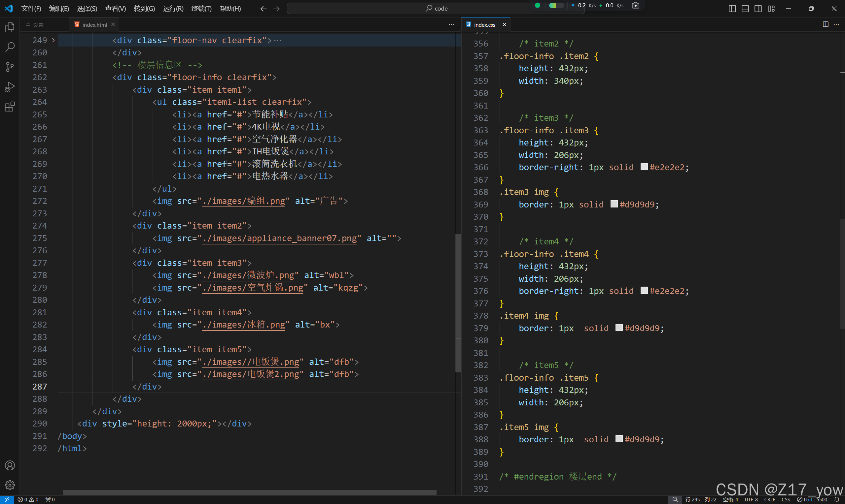This screenshot has width=845, height=504.
Task: Open the Source Control view
Action: coord(10,67)
